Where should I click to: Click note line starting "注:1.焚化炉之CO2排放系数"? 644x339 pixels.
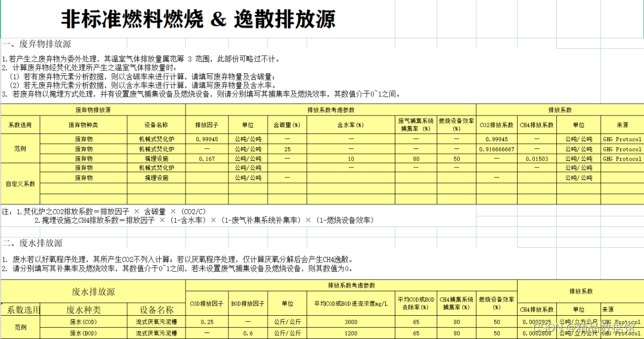[104, 212]
